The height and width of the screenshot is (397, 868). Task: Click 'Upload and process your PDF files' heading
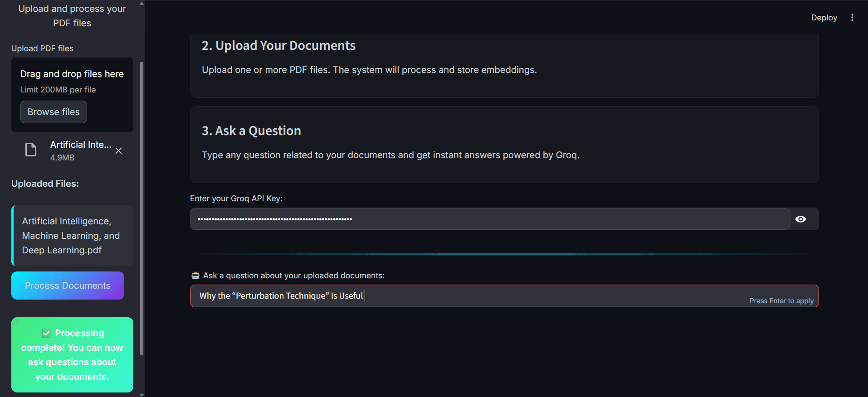pos(72,16)
